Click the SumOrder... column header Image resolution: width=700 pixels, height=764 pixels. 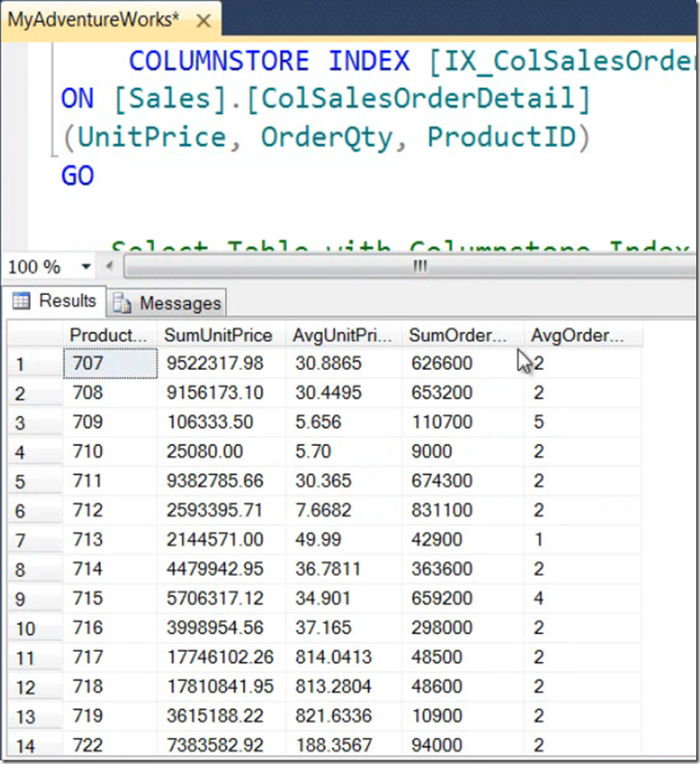click(464, 336)
